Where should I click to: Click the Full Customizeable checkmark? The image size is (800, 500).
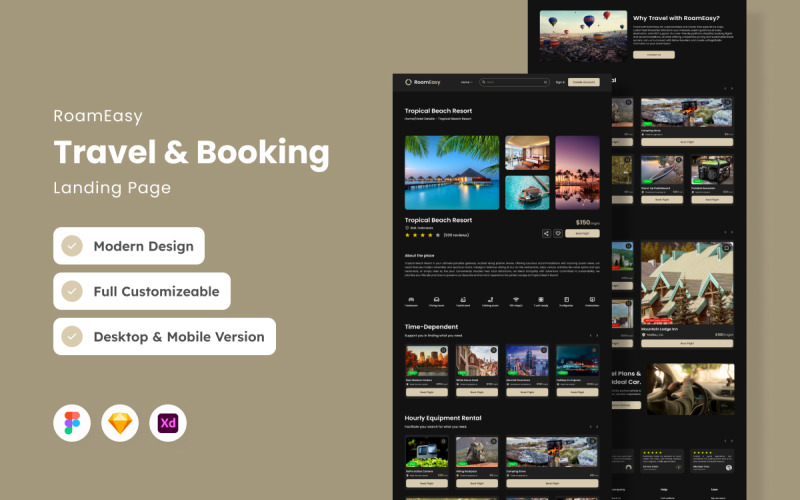click(x=72, y=291)
